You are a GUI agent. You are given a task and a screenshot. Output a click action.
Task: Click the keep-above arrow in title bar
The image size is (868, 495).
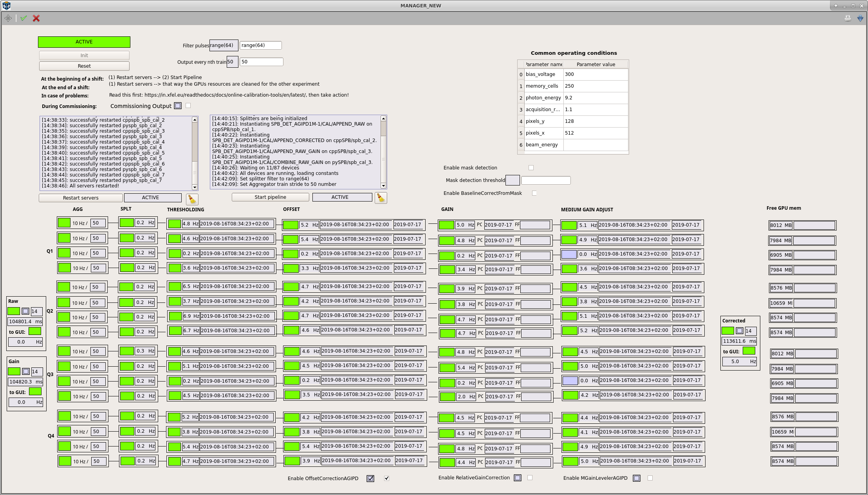[836, 6]
